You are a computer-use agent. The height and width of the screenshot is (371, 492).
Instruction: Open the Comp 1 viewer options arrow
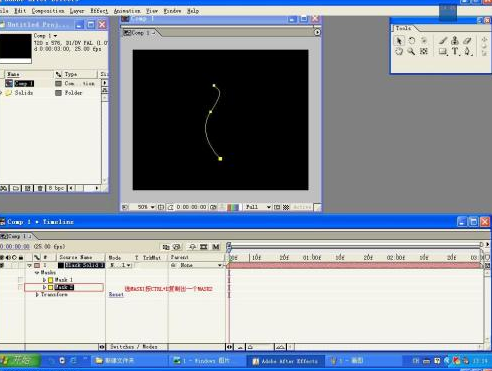coord(317,32)
